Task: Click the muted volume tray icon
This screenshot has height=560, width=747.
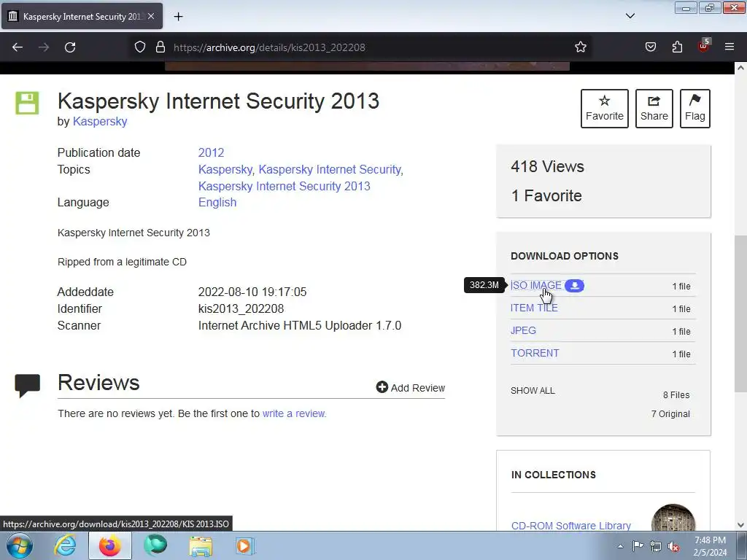Action: click(673, 547)
